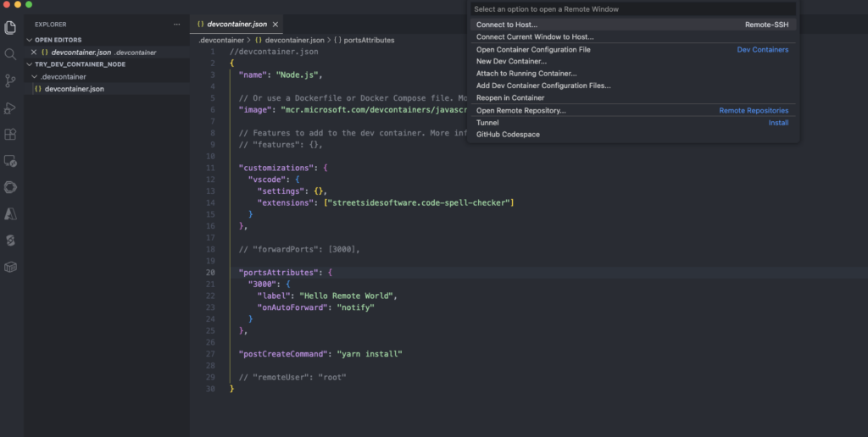Open the Run and Debug view

(10, 108)
